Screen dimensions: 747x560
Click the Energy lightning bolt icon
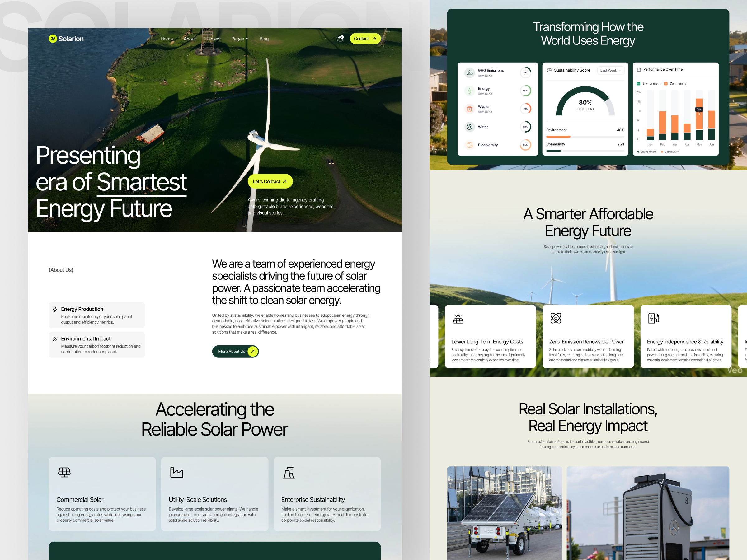pos(469,91)
